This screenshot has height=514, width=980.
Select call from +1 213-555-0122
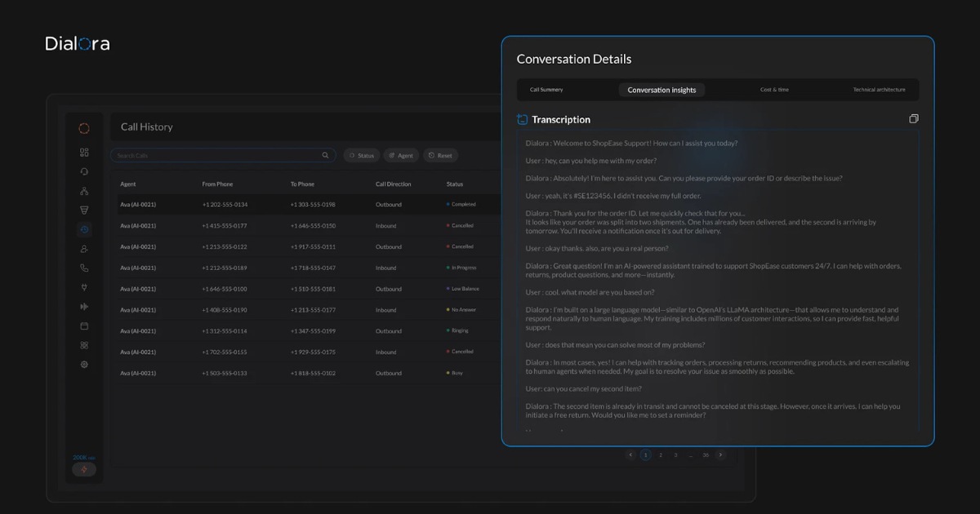click(225, 247)
